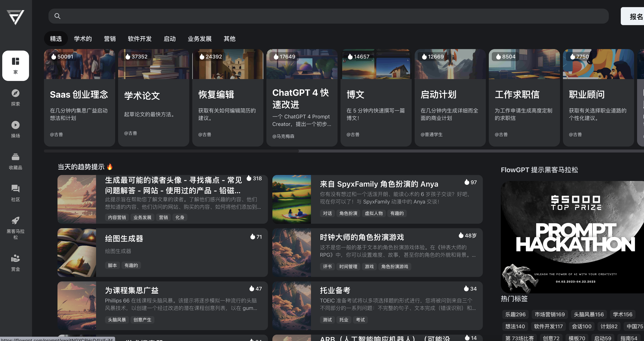This screenshot has width=644, height=341.
Task: Open the 操场 play icon
Action: [x=16, y=125]
